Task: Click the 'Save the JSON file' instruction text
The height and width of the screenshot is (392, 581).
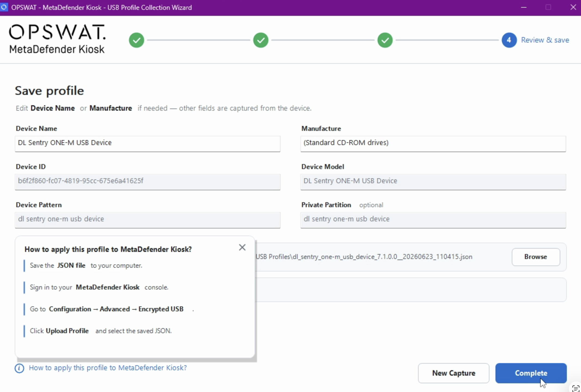Action: (x=86, y=266)
